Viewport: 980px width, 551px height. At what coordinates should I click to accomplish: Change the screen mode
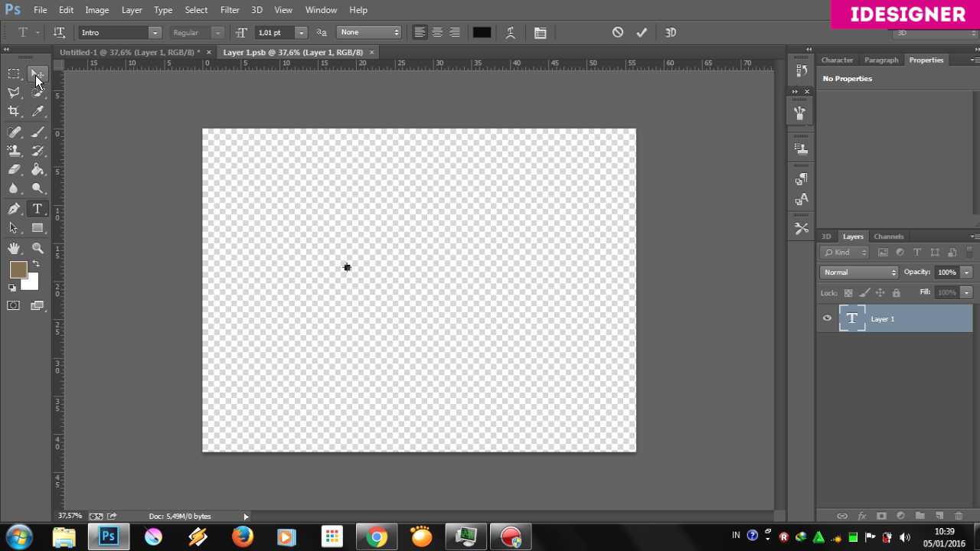click(37, 306)
